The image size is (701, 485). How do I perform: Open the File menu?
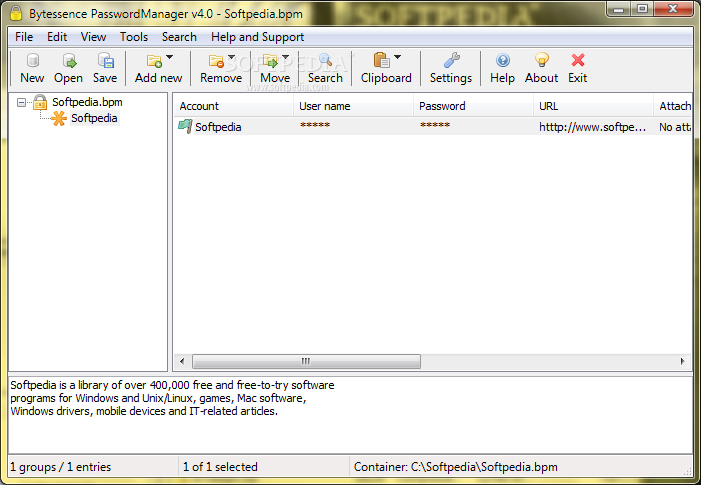click(x=24, y=37)
